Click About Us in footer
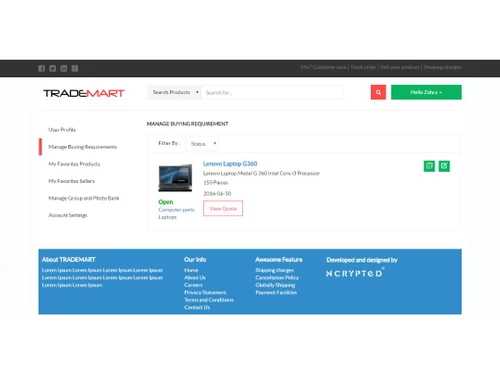 (x=195, y=278)
